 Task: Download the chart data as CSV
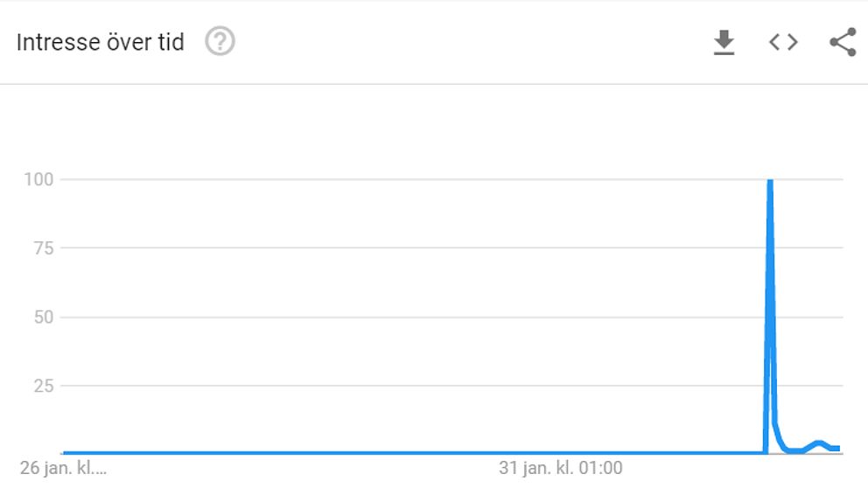point(724,43)
